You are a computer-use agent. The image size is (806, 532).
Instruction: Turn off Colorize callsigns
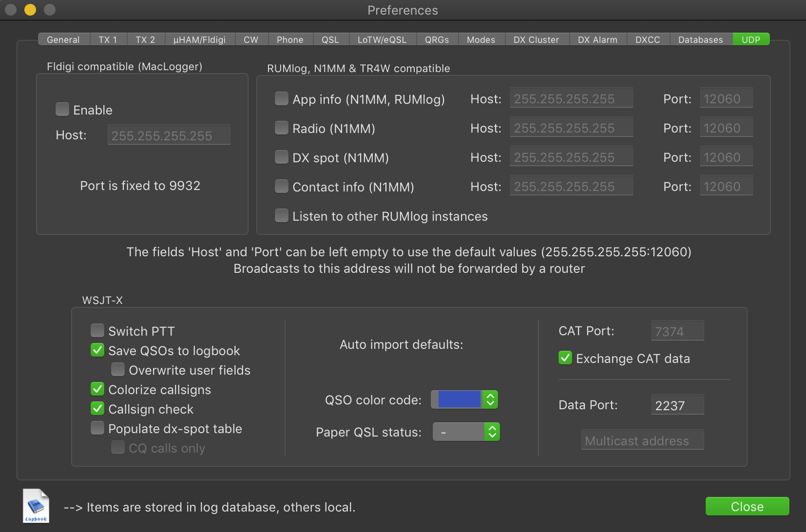(97, 389)
